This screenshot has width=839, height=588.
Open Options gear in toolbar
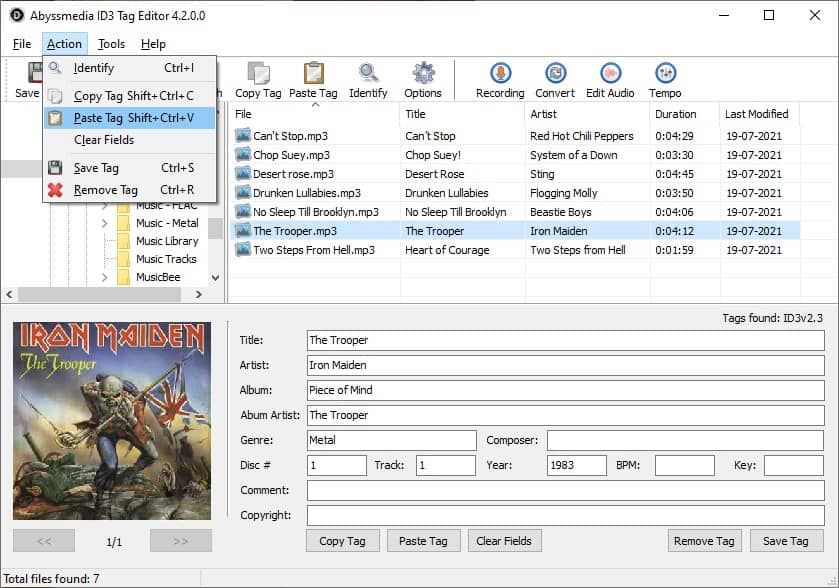tap(423, 73)
